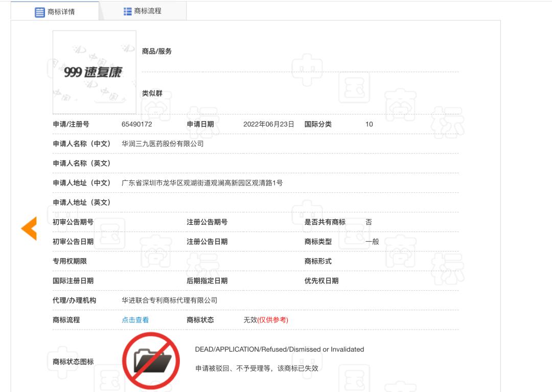Click the 商标类型 label
The width and height of the screenshot is (552, 392).
point(318,242)
